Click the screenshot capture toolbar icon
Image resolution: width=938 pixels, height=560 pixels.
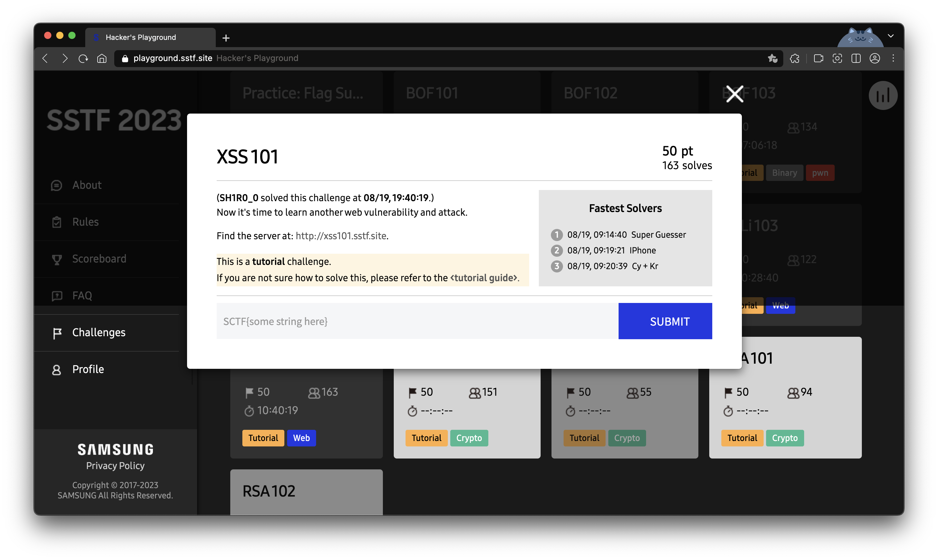tap(837, 59)
